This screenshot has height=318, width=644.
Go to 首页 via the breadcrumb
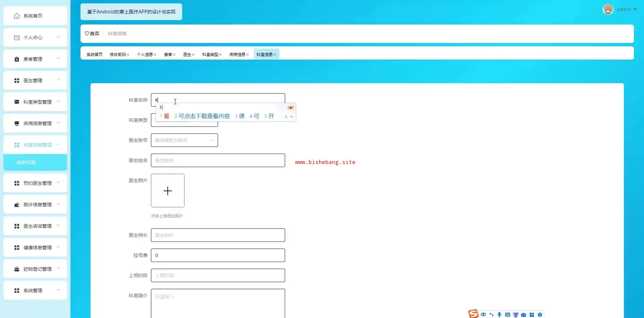click(92, 34)
